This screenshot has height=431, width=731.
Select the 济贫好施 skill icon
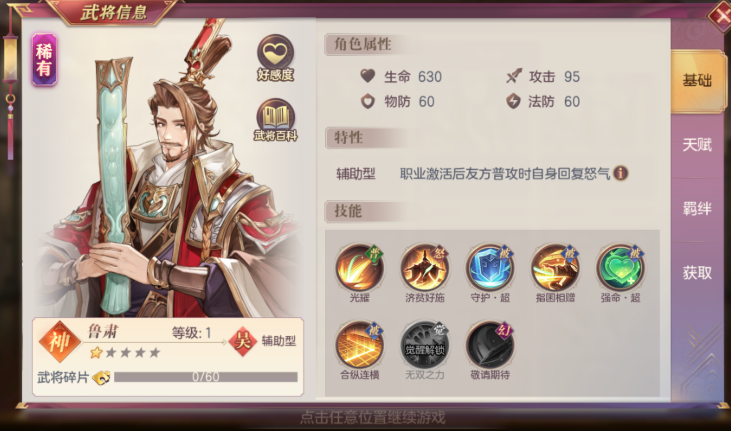click(425, 268)
